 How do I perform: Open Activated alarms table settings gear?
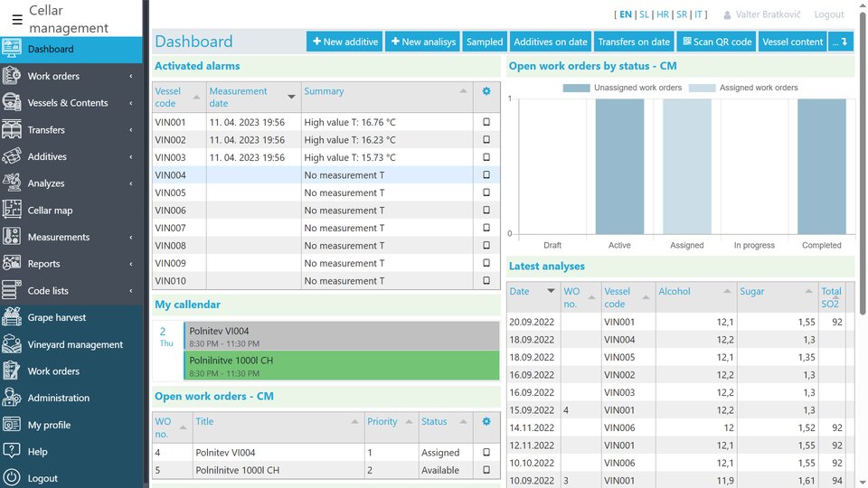coord(486,91)
